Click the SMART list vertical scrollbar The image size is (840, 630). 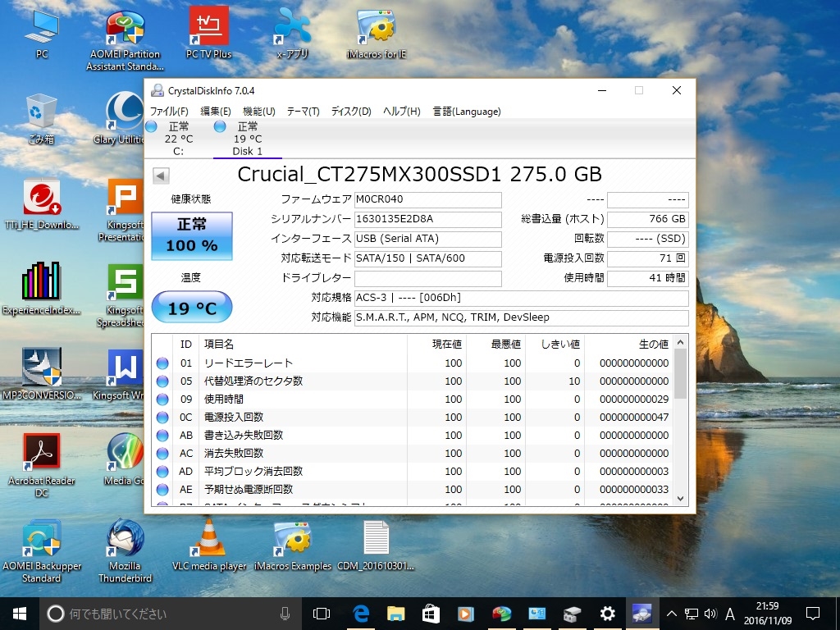680,374
